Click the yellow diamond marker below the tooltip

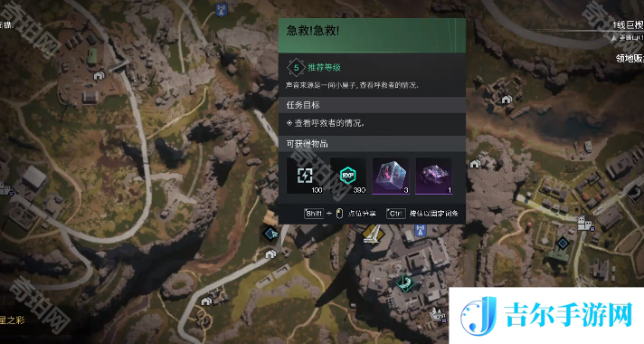point(373,234)
